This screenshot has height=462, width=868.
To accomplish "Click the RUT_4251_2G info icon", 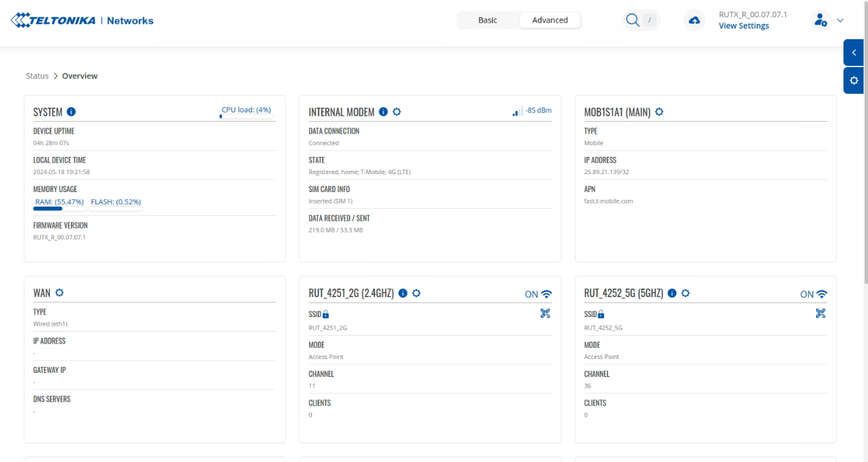I will tap(402, 293).
